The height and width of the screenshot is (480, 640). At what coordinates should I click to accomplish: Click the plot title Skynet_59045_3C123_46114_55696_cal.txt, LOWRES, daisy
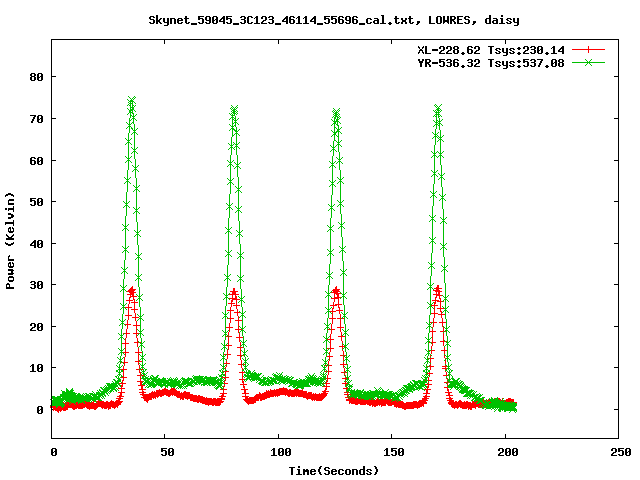tap(333, 20)
